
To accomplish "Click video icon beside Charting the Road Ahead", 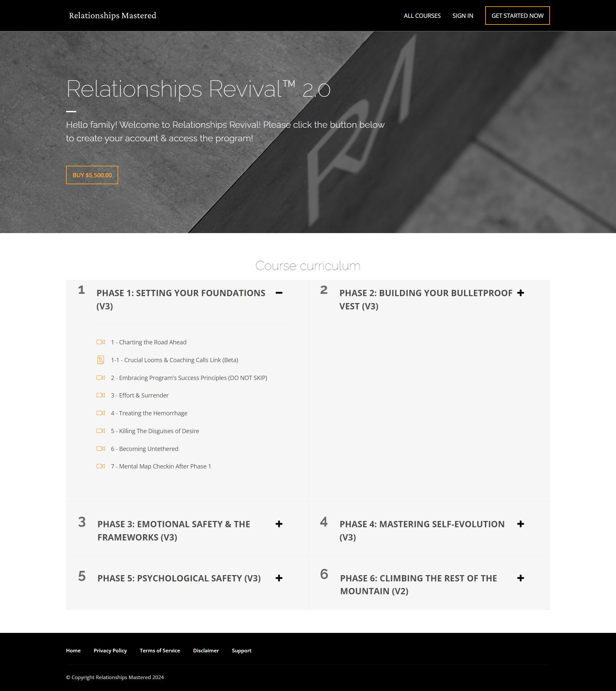I will coord(100,342).
